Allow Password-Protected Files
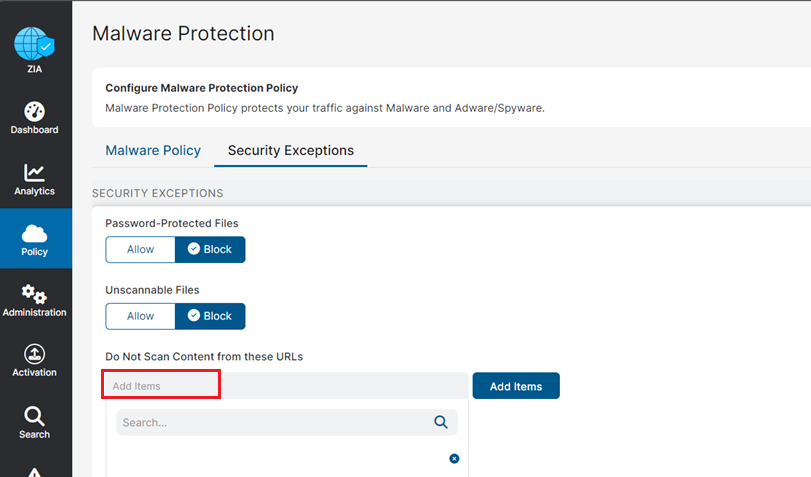Screen dimensions: 811x477 [x=140, y=249]
